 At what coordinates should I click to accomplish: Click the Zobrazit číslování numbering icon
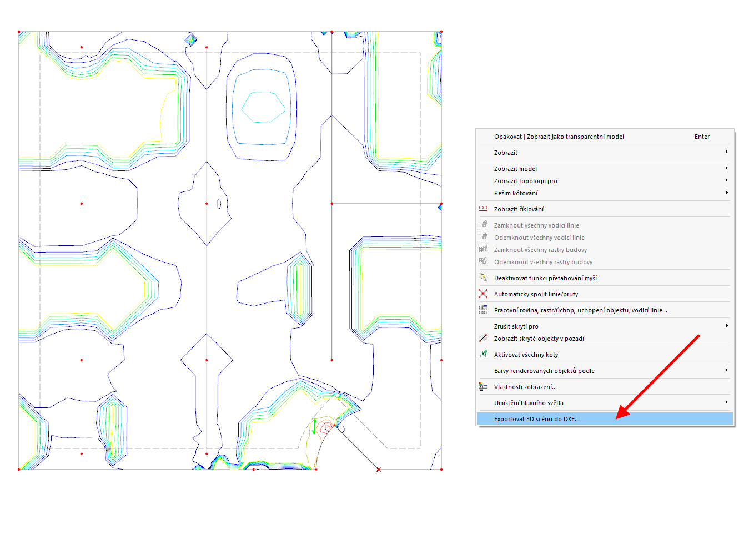[x=483, y=209]
